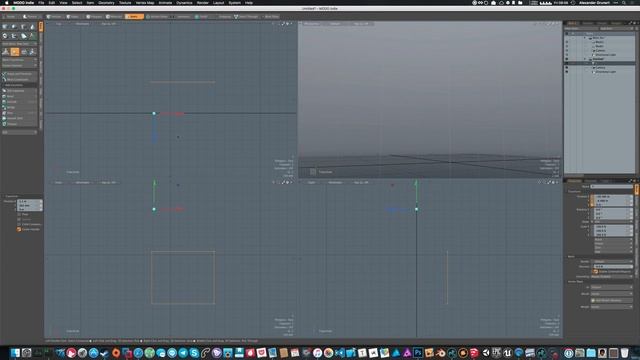Open the Action Center dropdown

(157, 17)
